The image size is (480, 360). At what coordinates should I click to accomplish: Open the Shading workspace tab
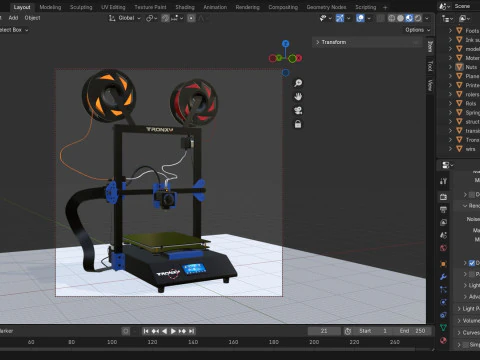coord(185,7)
